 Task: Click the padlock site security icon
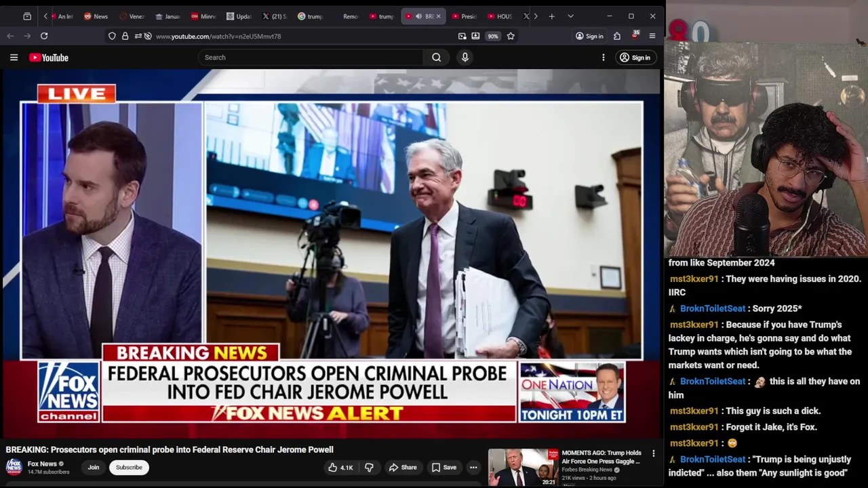click(x=125, y=36)
